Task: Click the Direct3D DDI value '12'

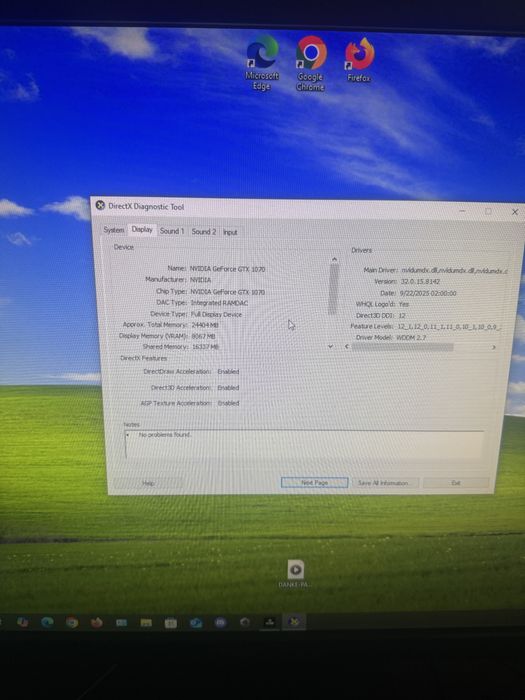Action: [x=401, y=315]
